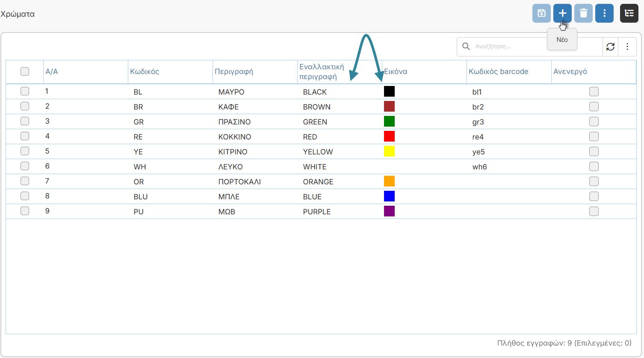Toggle Ανενεργό checkbox for GREEN row
644x358 pixels.
tap(594, 121)
